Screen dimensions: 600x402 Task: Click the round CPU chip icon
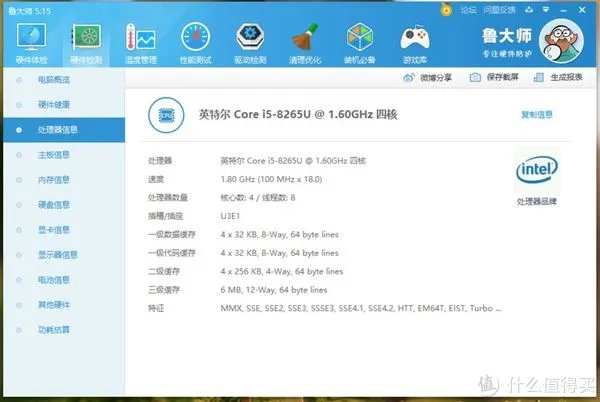click(x=166, y=115)
